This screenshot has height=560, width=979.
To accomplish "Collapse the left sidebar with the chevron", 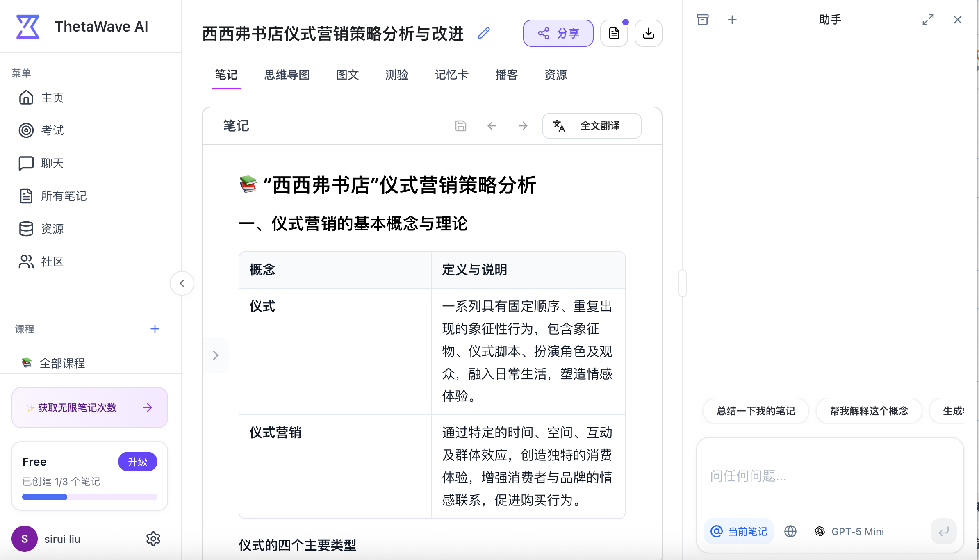I will pyautogui.click(x=182, y=283).
